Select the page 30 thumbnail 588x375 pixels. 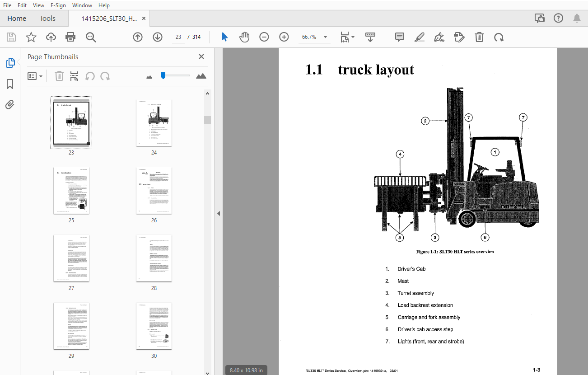(154, 326)
